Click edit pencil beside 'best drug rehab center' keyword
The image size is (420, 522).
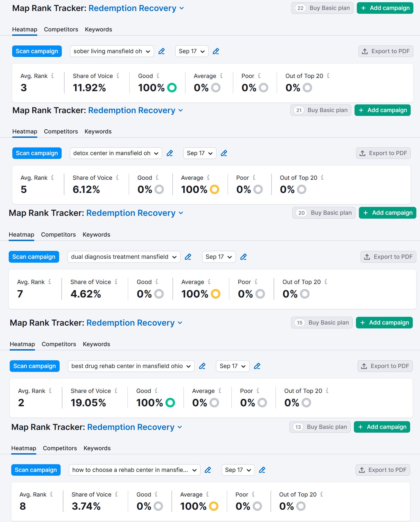pyautogui.click(x=202, y=366)
